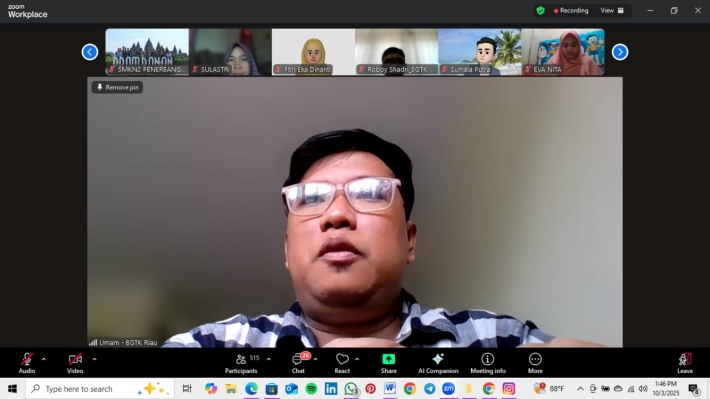710x399 pixels.
Task: Go to previous participant thumbnails
Action: click(90, 52)
